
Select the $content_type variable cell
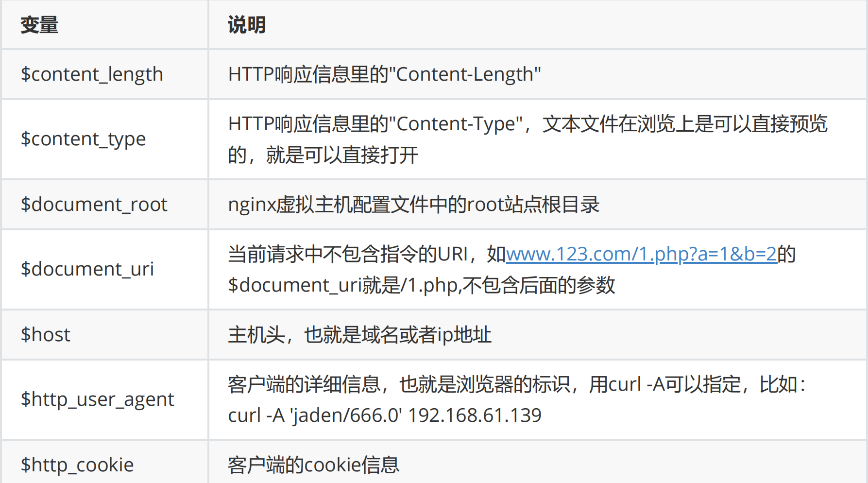pos(83,139)
